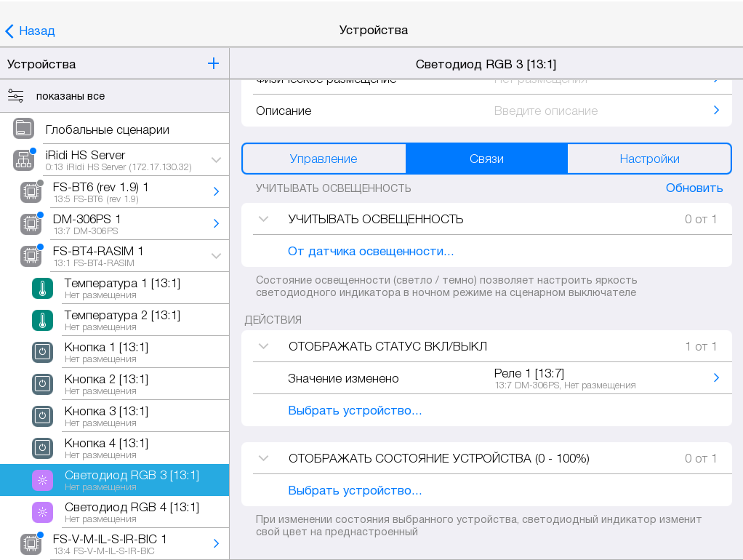Image resolution: width=743 pixels, height=560 pixels.
Task: Click the Кнопка 1 power icon
Action: tap(42, 352)
